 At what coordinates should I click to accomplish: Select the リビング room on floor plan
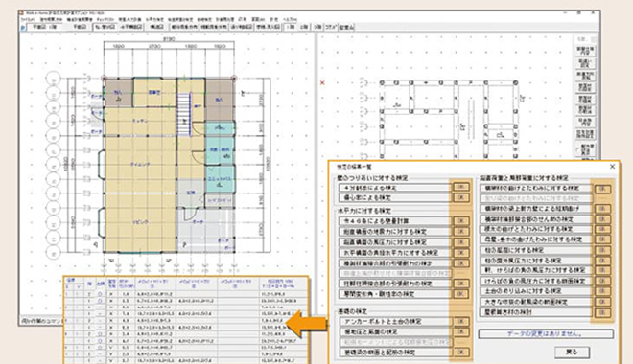[x=140, y=222]
